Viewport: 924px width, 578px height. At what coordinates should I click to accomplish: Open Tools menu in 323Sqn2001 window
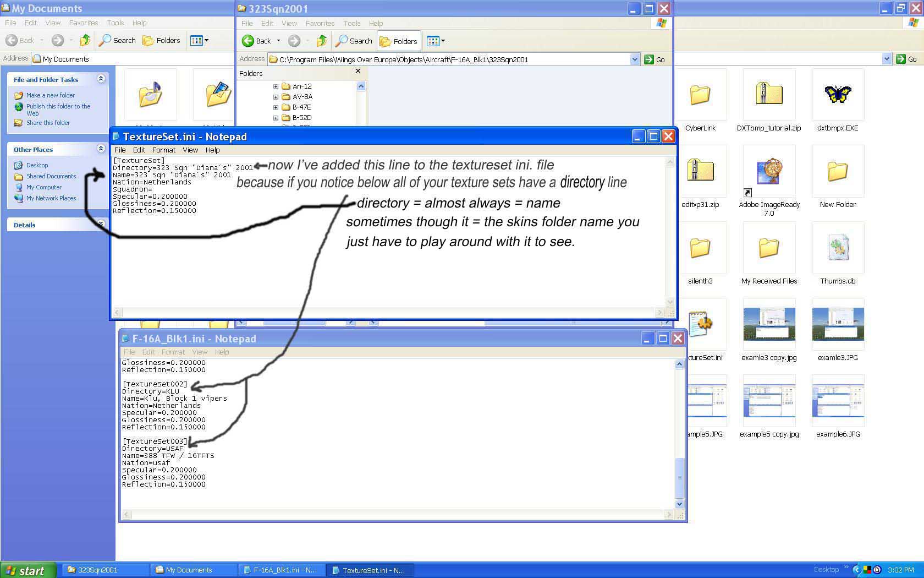pos(352,23)
